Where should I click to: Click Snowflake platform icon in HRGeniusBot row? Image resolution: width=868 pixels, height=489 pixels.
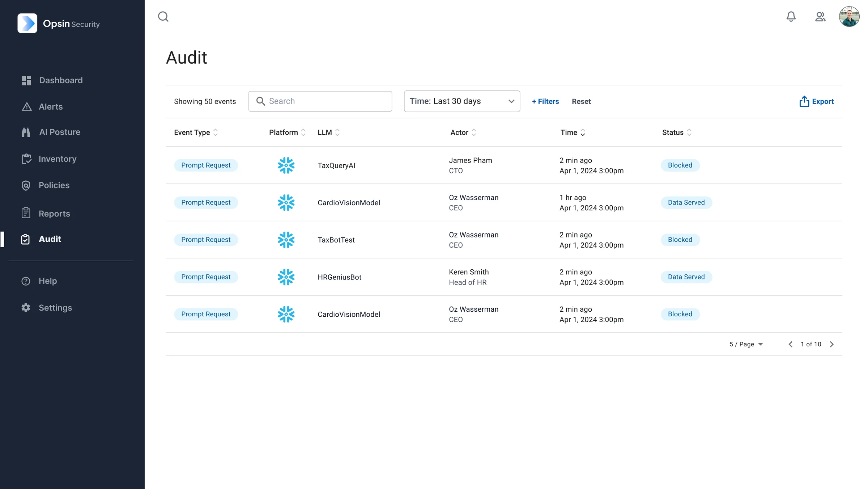pyautogui.click(x=286, y=277)
